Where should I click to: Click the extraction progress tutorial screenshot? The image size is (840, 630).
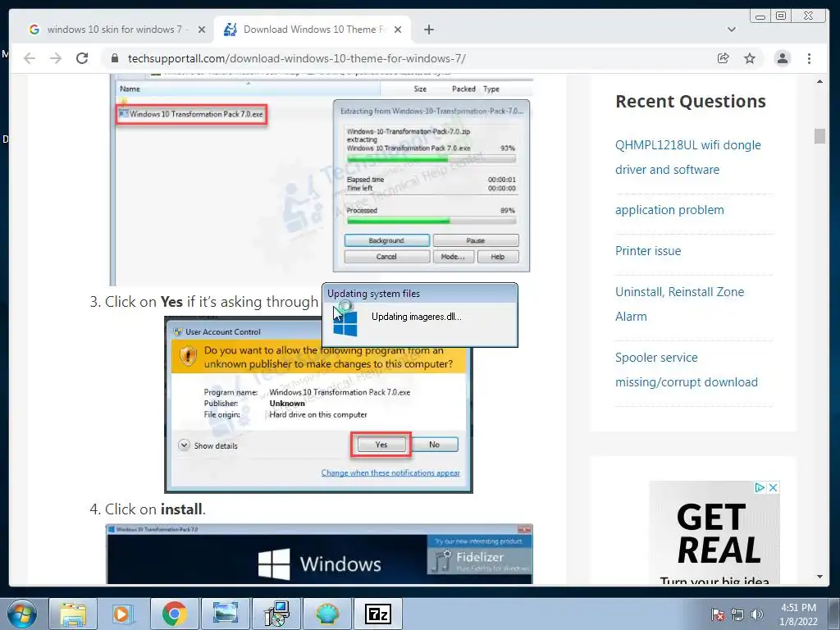[x=322, y=181]
